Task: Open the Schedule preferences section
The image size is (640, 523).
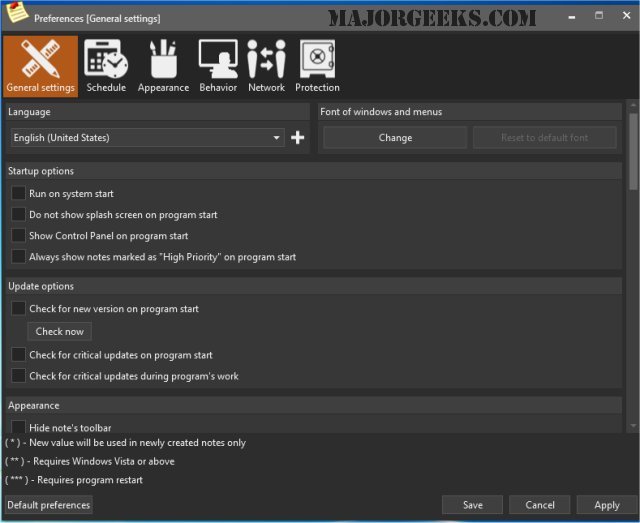Action: (x=106, y=66)
